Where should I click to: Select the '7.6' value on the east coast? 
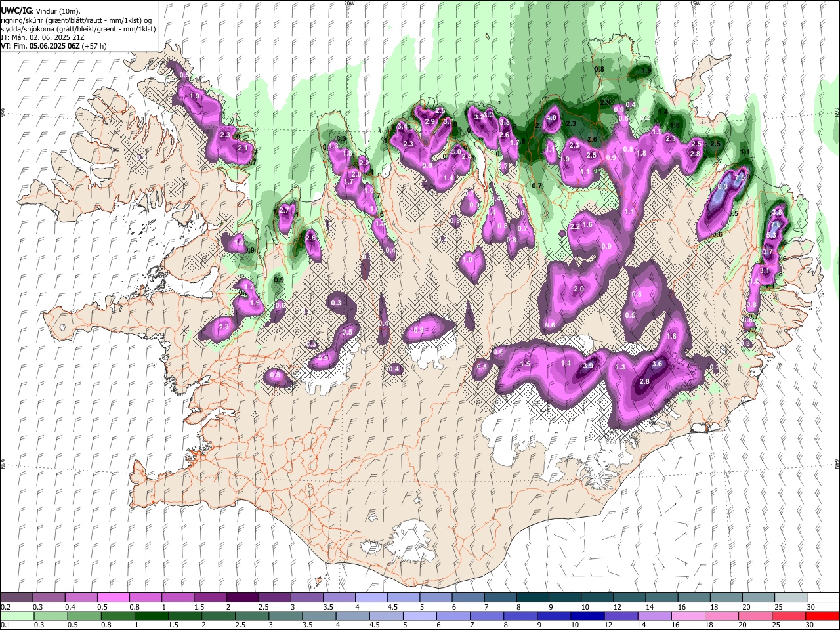point(774,224)
